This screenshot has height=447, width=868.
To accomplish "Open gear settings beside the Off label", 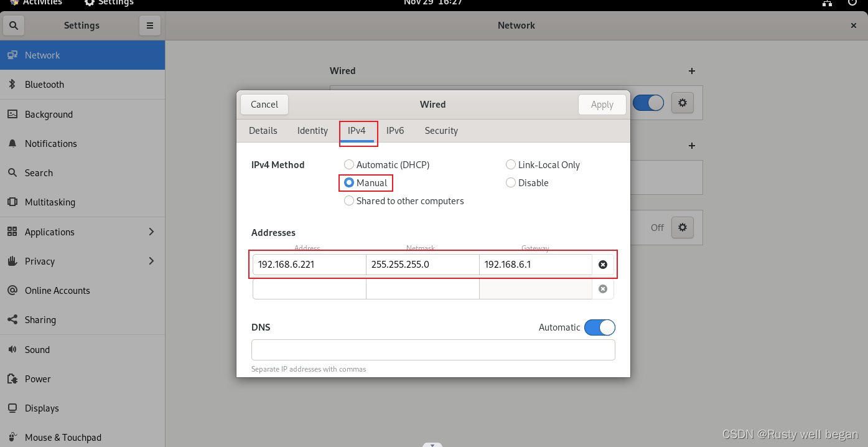I will tap(683, 227).
